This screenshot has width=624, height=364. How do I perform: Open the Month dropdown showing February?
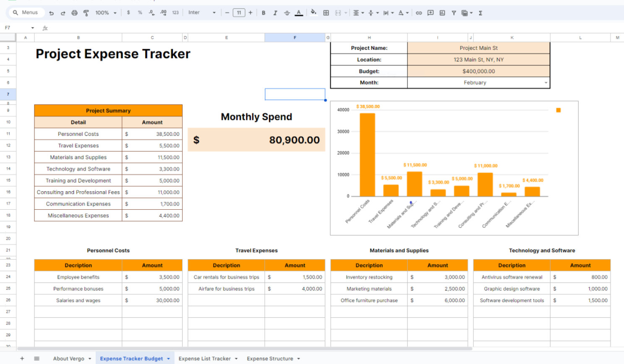(x=545, y=83)
